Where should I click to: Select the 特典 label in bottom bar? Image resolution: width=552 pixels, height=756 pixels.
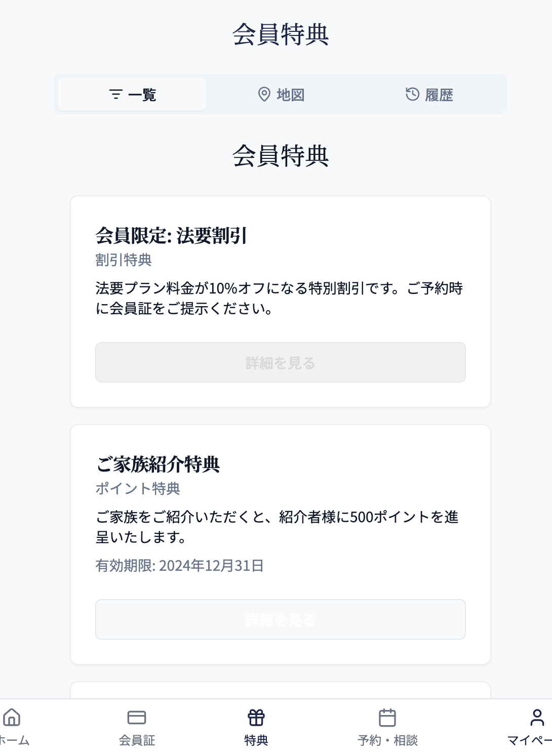256,741
